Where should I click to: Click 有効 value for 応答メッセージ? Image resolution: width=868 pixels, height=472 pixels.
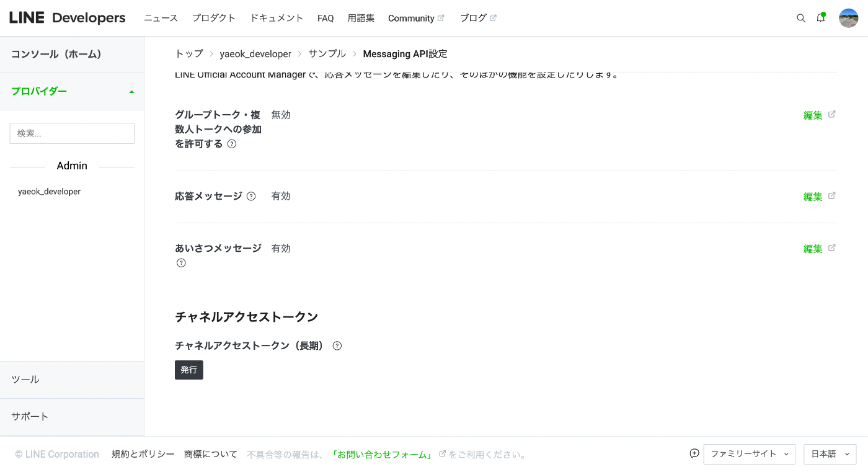click(x=281, y=196)
